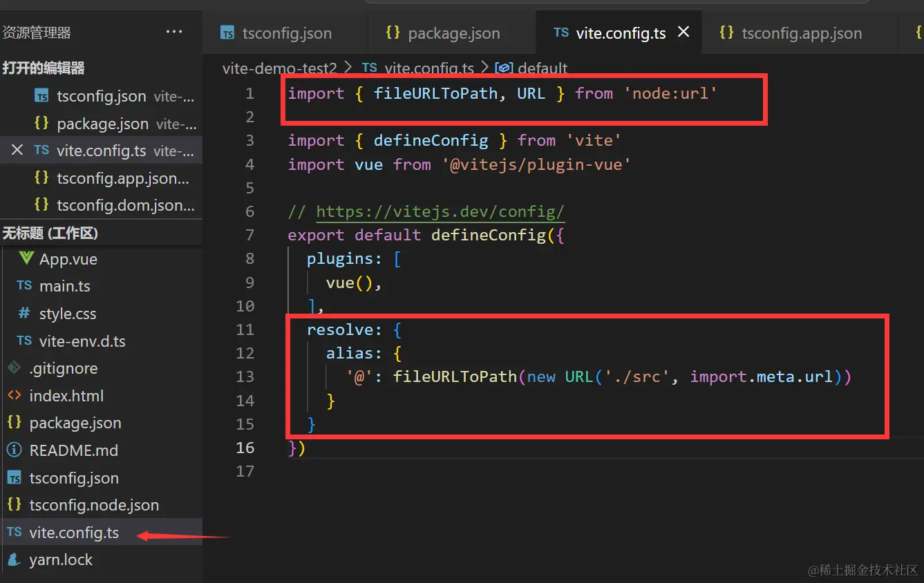
Task: Click the braces icon in package.json tab
Action: pos(393,32)
